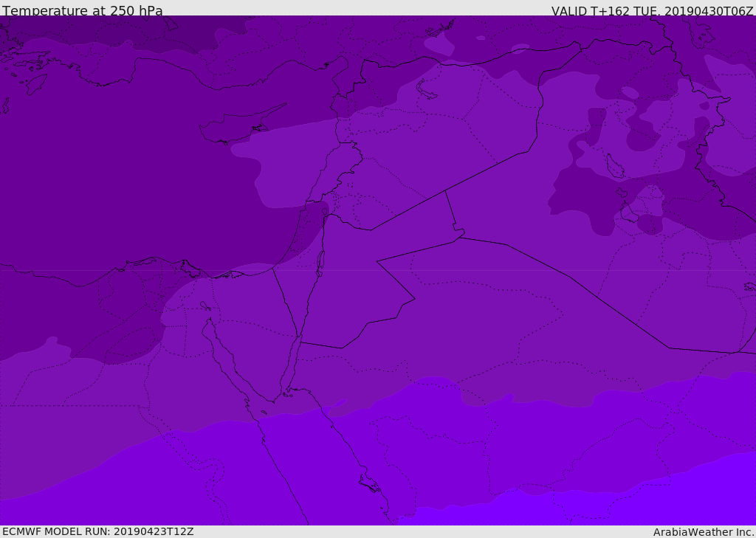Click the Mediterranean Sea region
Image resolution: width=756 pixels, height=538 pixels.
120,183
